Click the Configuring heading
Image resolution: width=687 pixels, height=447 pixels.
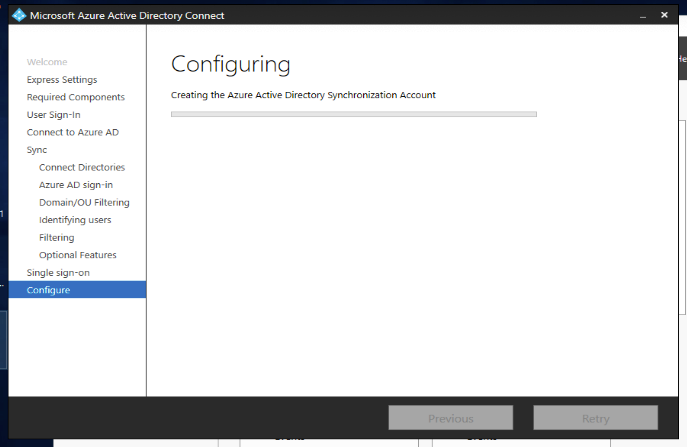pyautogui.click(x=230, y=65)
